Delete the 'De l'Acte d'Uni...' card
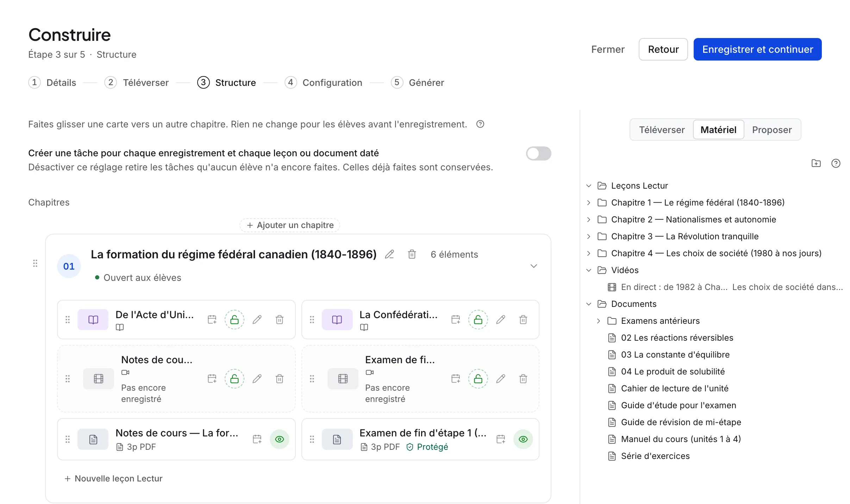850x504 pixels. coord(280,320)
